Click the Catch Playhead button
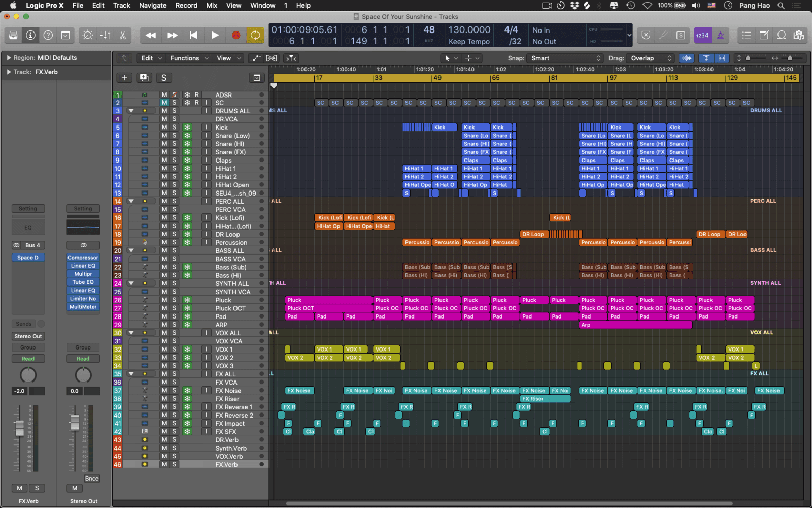 point(291,58)
